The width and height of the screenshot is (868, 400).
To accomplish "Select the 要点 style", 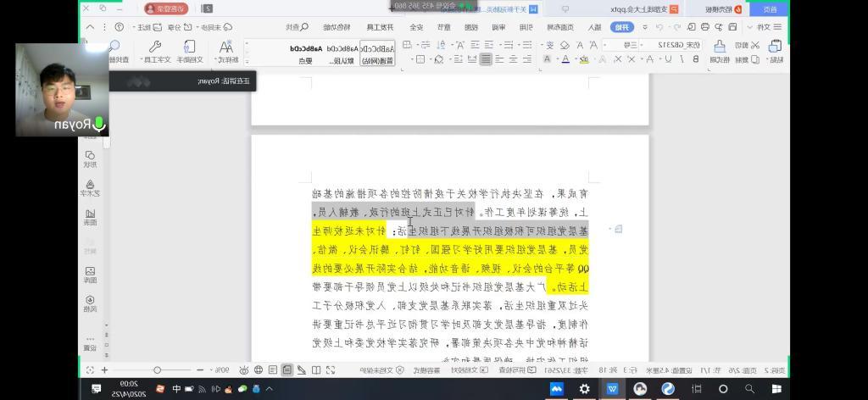I will pyautogui.click(x=306, y=53).
